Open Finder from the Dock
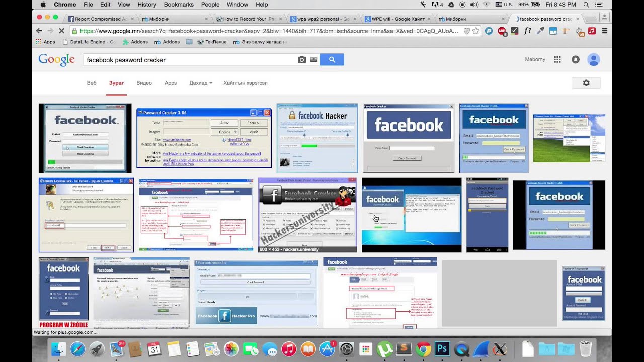The width and height of the screenshot is (644, 362). coord(59,348)
